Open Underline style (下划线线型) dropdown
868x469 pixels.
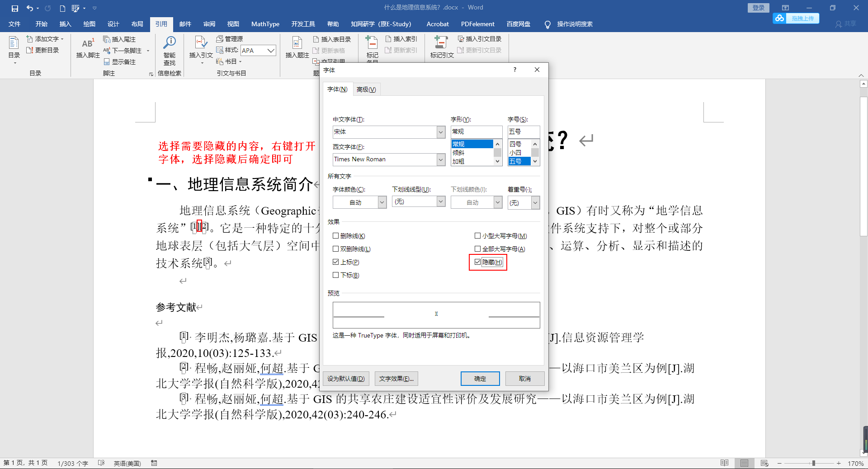pyautogui.click(x=441, y=202)
